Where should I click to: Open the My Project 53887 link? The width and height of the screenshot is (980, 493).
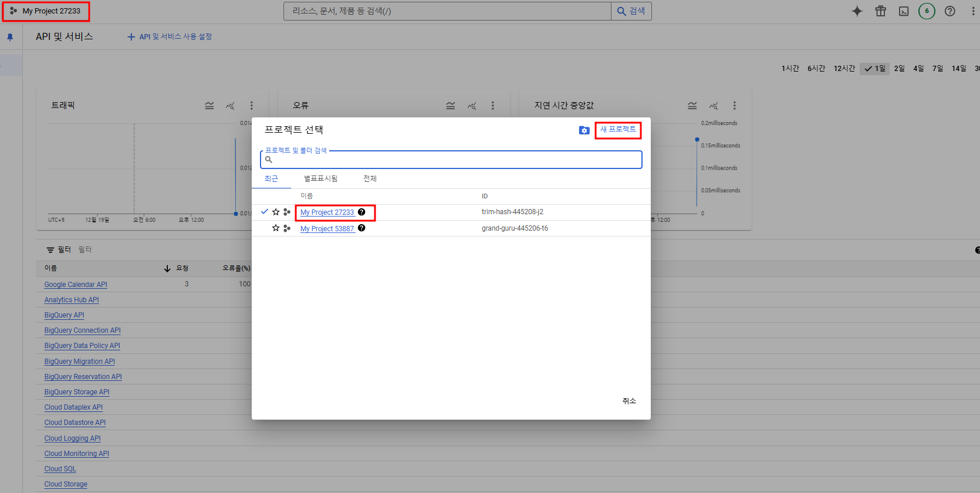click(327, 229)
